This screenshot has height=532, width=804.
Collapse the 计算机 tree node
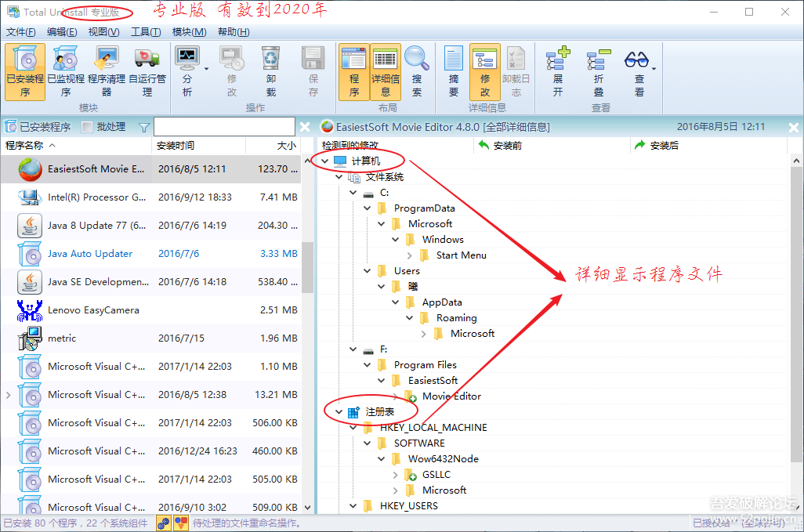pos(324,161)
